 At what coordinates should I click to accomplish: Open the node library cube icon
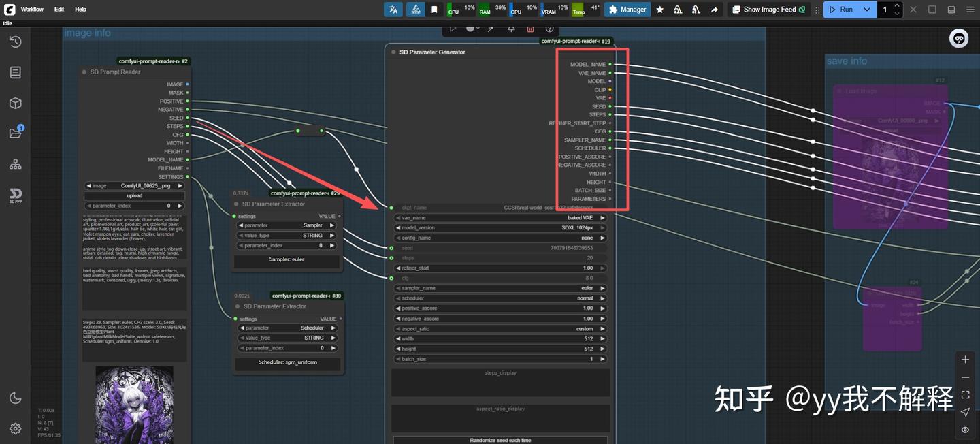click(x=15, y=103)
